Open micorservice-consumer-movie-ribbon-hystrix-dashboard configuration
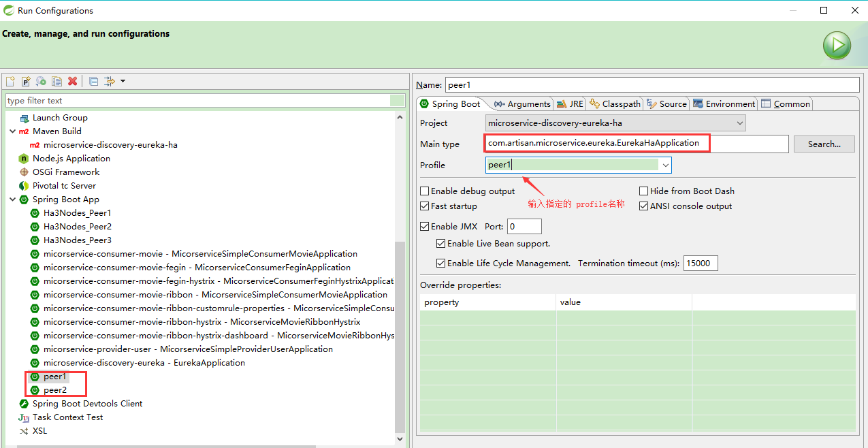This screenshot has height=448, width=868. [x=219, y=336]
